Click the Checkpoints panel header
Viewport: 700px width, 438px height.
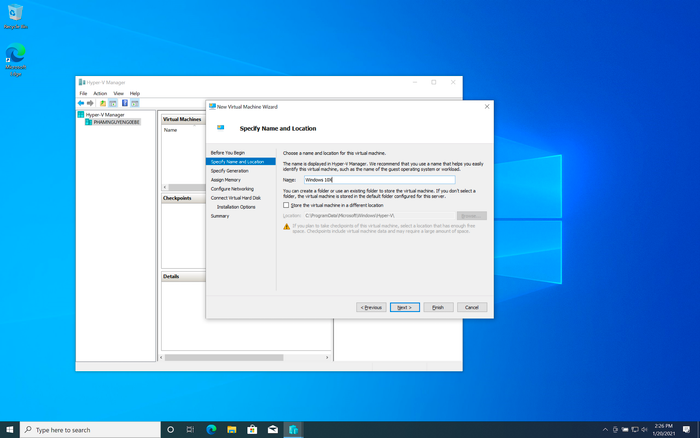click(183, 198)
